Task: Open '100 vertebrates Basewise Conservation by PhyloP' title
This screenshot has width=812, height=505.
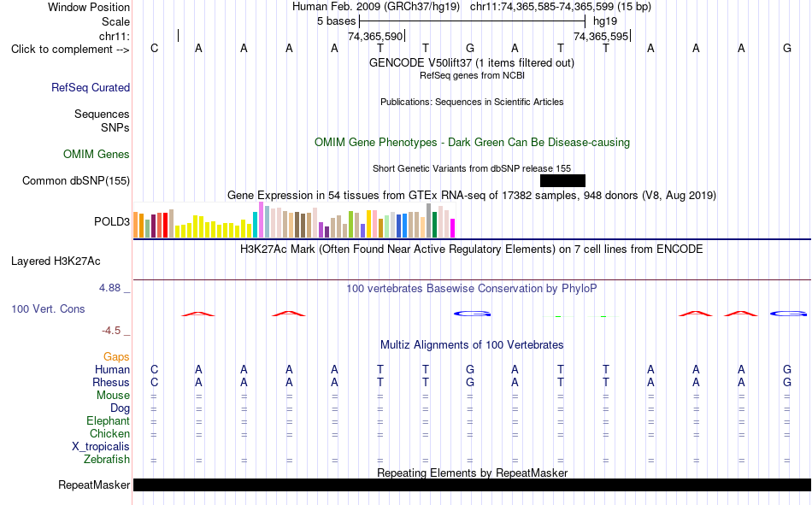Action: coord(472,289)
